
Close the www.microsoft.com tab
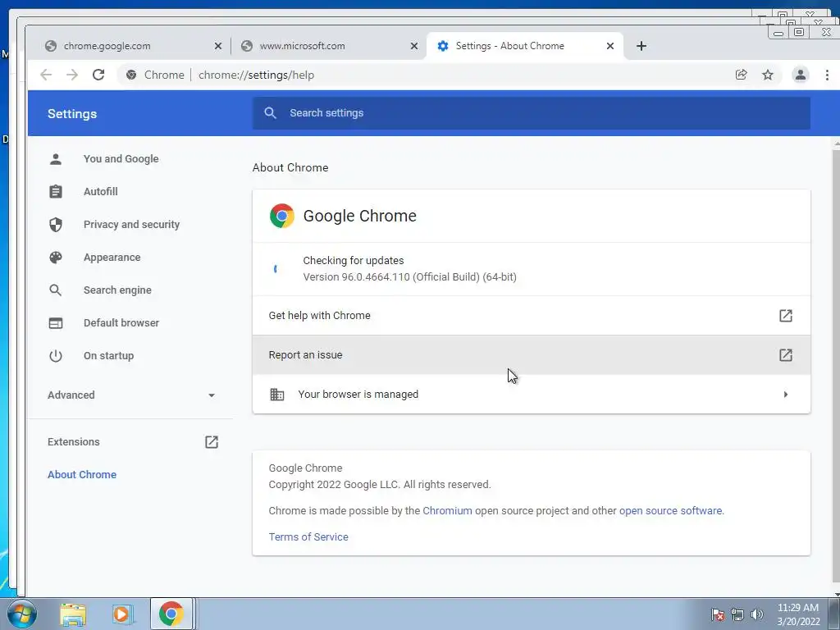click(414, 46)
